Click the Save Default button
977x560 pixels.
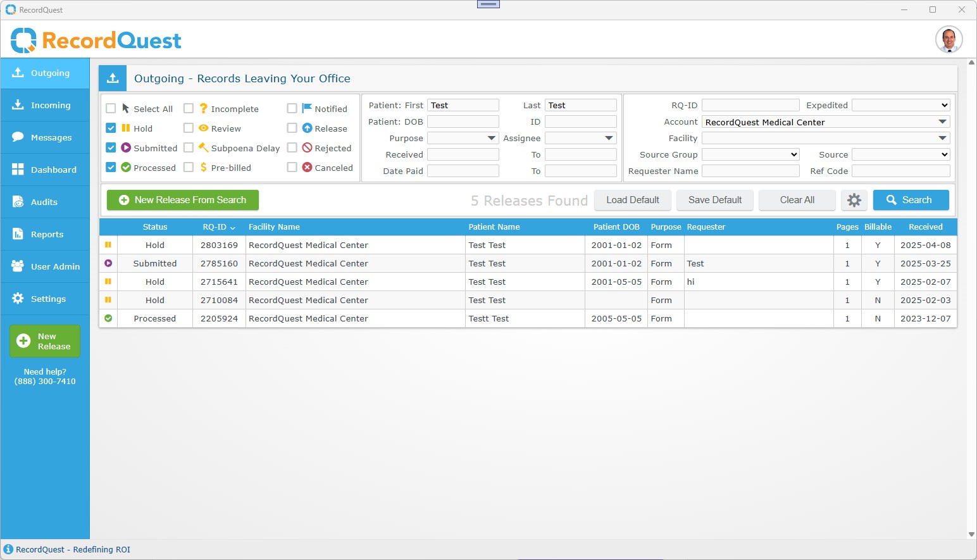[x=715, y=200]
